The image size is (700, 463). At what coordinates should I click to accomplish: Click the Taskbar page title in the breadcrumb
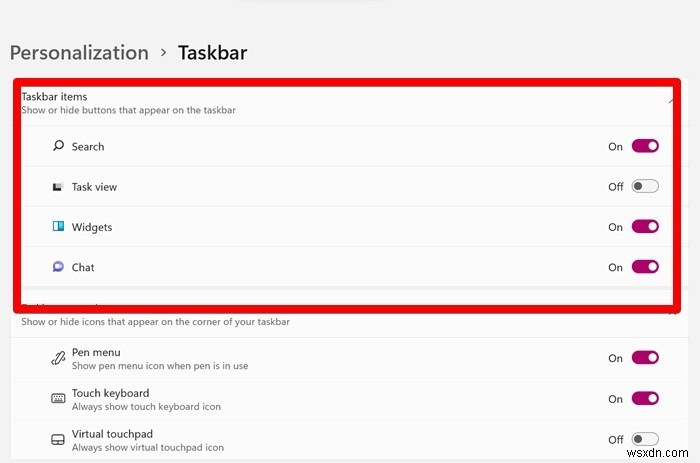[x=212, y=53]
